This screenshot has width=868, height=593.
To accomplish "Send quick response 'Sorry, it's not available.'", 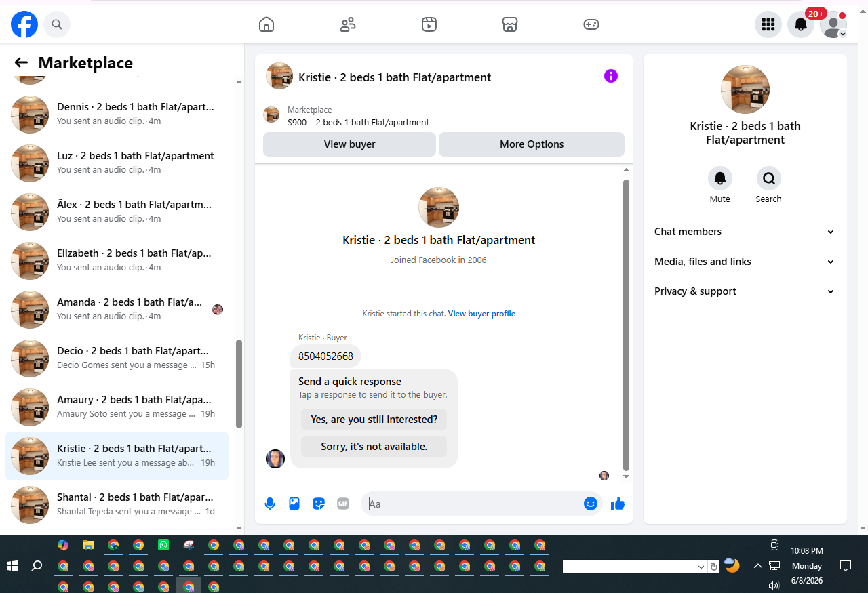I will [374, 447].
